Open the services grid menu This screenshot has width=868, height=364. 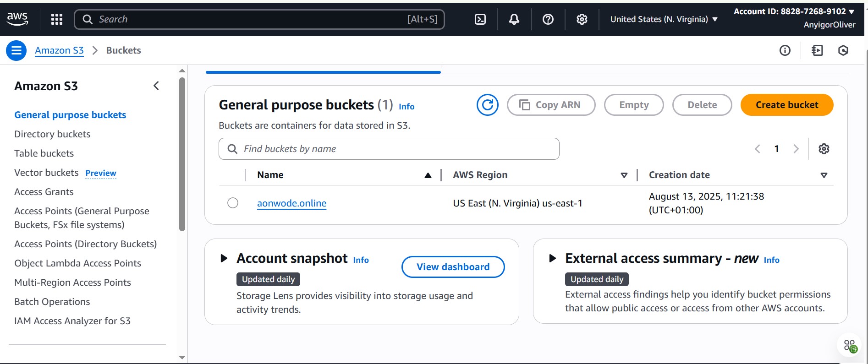57,19
